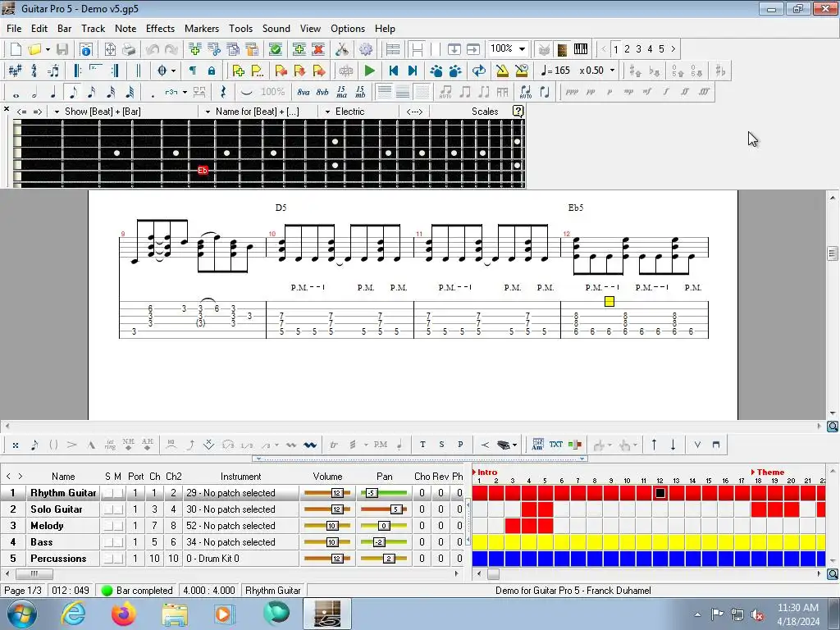Click the downstroke arrow icon
The width and height of the screenshot is (840, 630).
673,444
